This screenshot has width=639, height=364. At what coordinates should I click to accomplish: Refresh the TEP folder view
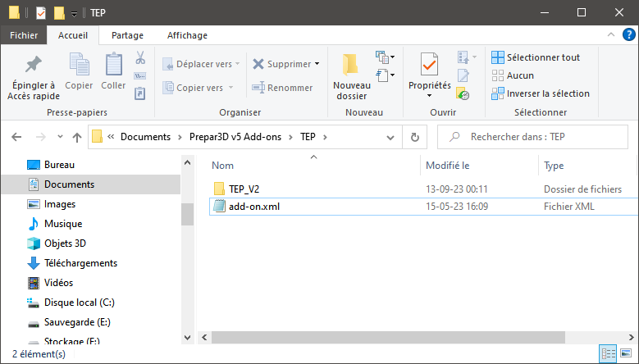[x=415, y=137]
